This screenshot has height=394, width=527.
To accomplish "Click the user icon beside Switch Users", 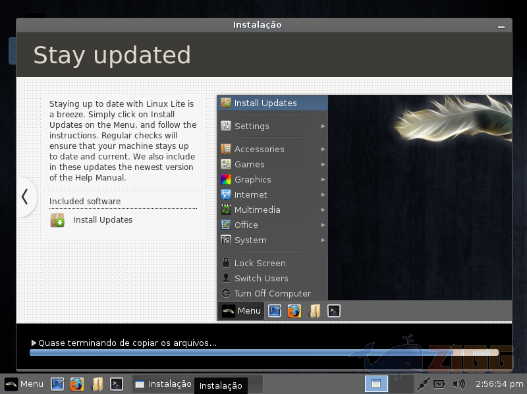I will [226, 278].
